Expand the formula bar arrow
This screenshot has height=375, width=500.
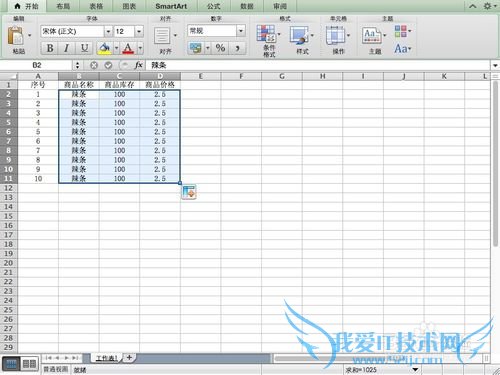coord(495,65)
